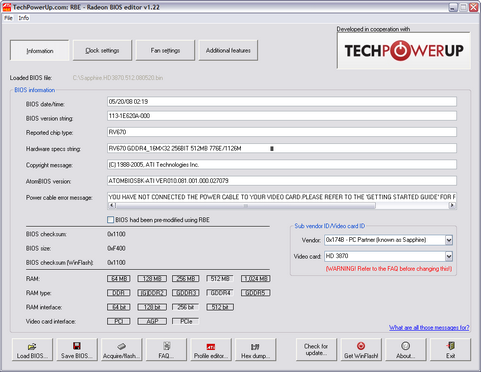Switch to the Information tab

tap(40, 51)
